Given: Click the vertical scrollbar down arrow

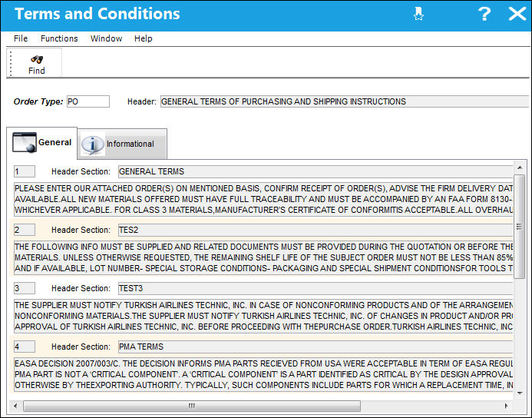Looking at the screenshot, I should 520,393.
